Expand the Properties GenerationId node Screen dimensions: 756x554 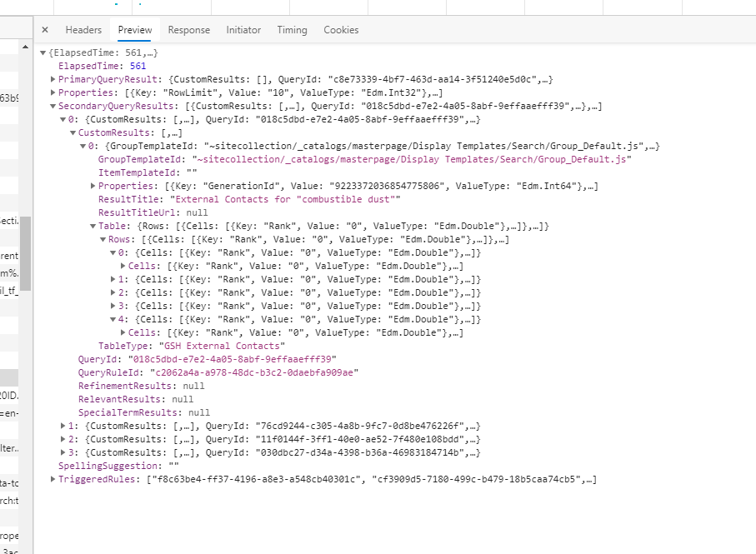click(x=93, y=186)
